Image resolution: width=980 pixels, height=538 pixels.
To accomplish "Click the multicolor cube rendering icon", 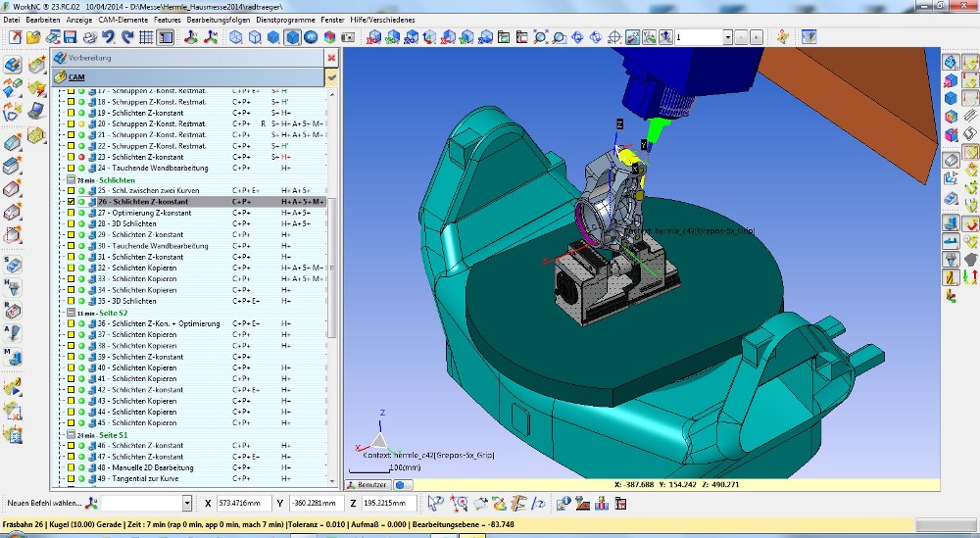I will 329,37.
